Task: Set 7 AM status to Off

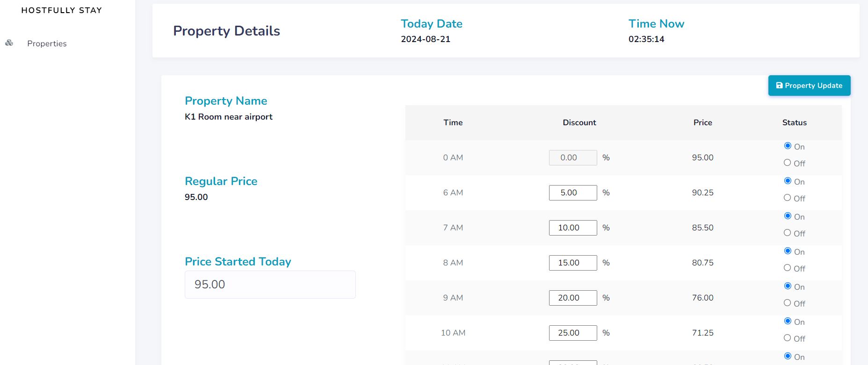Action: pos(788,233)
